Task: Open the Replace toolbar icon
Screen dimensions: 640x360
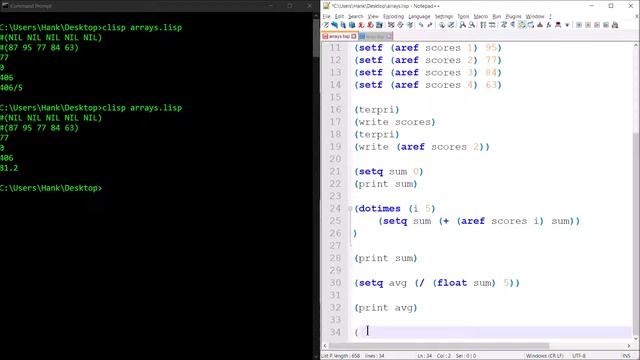Action: click(x=451, y=25)
